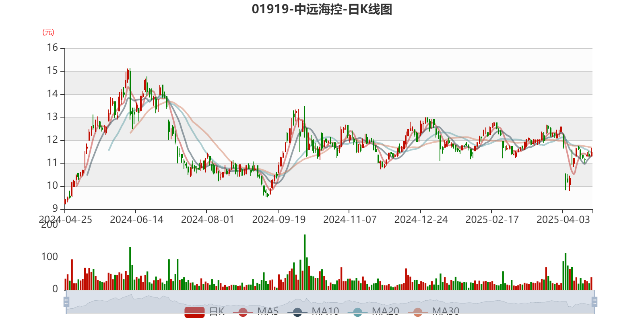Image resolution: width=644 pixels, height=322 pixels.
Task: Click the 100 volume axis label
Action: tap(50, 257)
